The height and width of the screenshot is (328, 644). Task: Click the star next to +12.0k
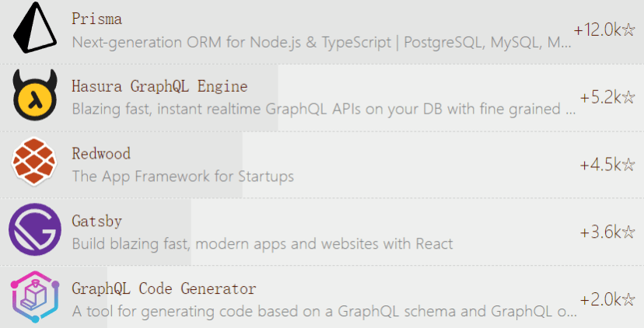(x=628, y=30)
